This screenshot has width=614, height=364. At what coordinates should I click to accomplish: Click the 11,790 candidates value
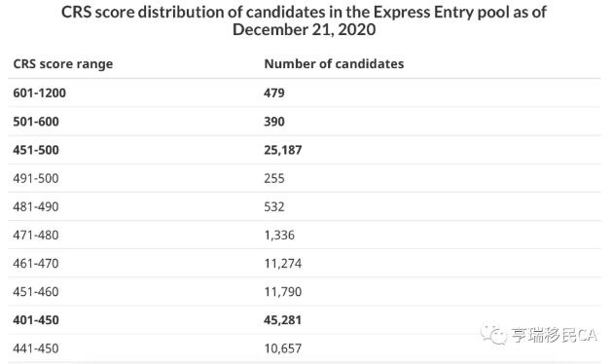point(283,292)
